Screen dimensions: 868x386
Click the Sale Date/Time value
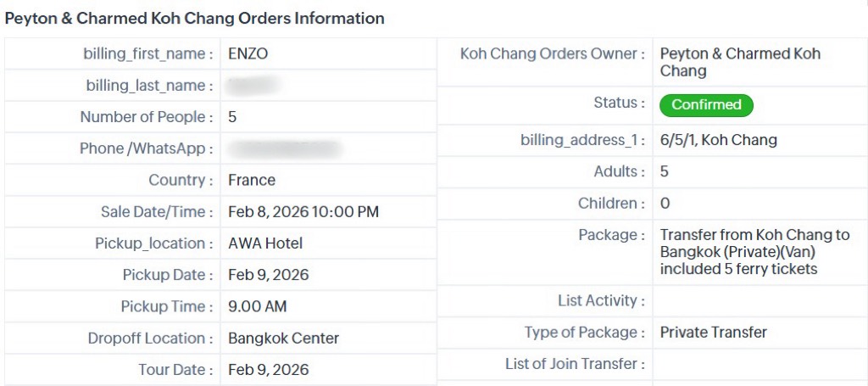point(303,211)
